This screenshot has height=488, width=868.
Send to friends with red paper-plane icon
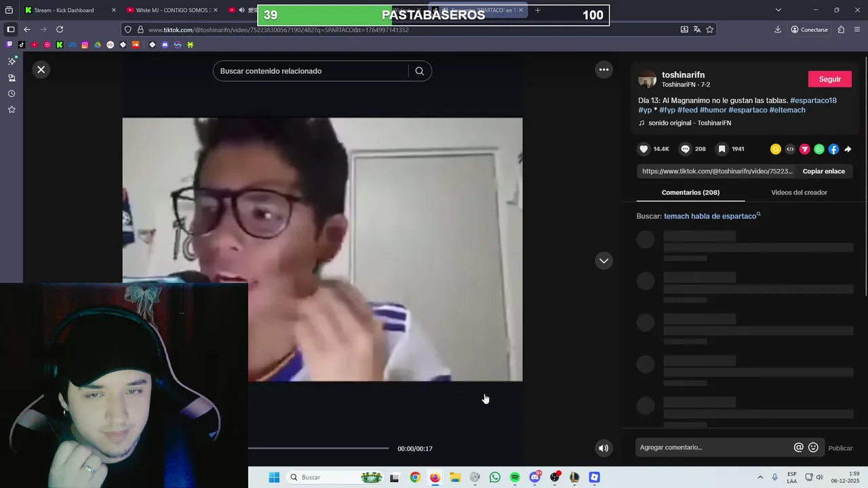point(804,149)
